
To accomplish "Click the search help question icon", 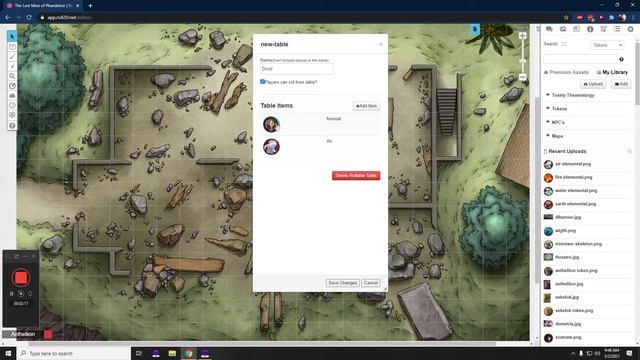I will [621, 59].
